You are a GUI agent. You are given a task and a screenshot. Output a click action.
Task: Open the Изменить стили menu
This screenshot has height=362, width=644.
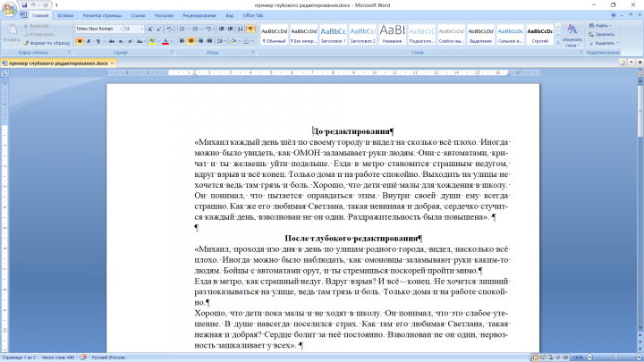[x=572, y=35]
